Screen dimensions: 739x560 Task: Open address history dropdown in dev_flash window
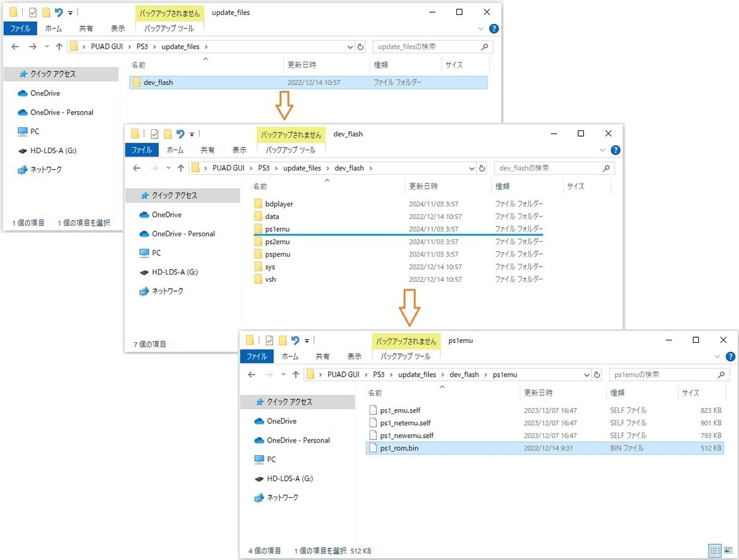tap(472, 167)
